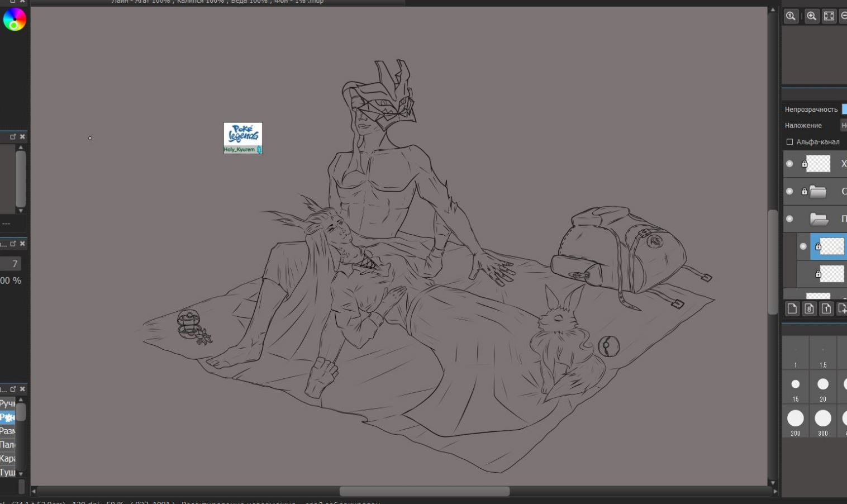Screen dimensions: 847x504
Task: Click the canvas scroll down arrow
Action: (773, 483)
